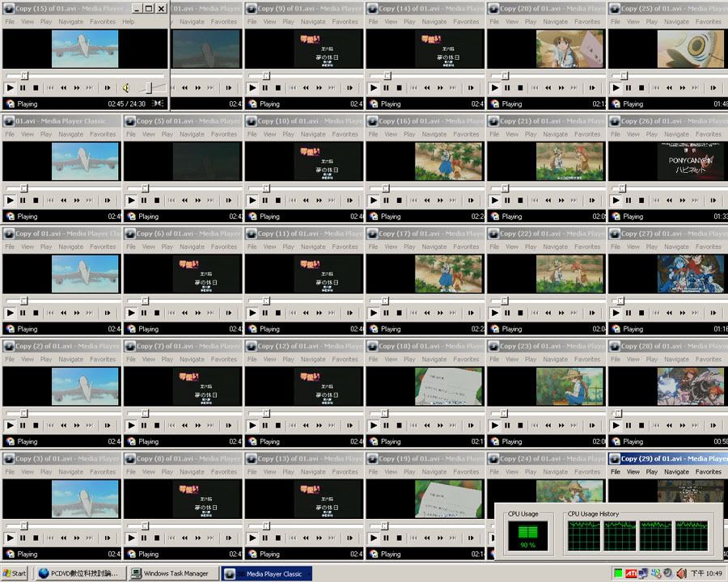Viewport: 728px width, 582px height.
Task: Click PONY CANYON video frame in Copy (26)
Action: point(691,161)
